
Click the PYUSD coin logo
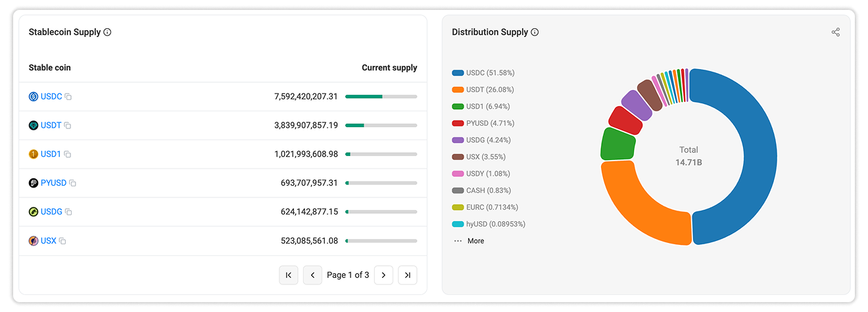coord(34,183)
